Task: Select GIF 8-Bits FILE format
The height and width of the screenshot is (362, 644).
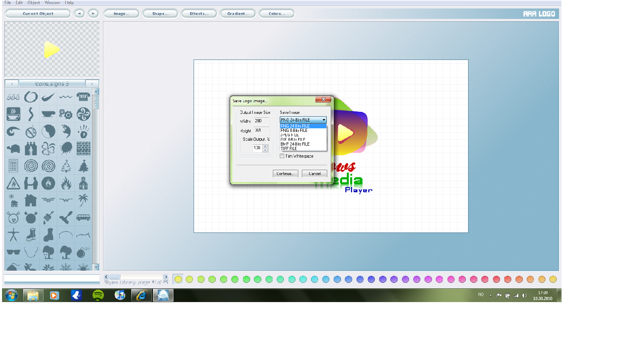Action: (303, 140)
